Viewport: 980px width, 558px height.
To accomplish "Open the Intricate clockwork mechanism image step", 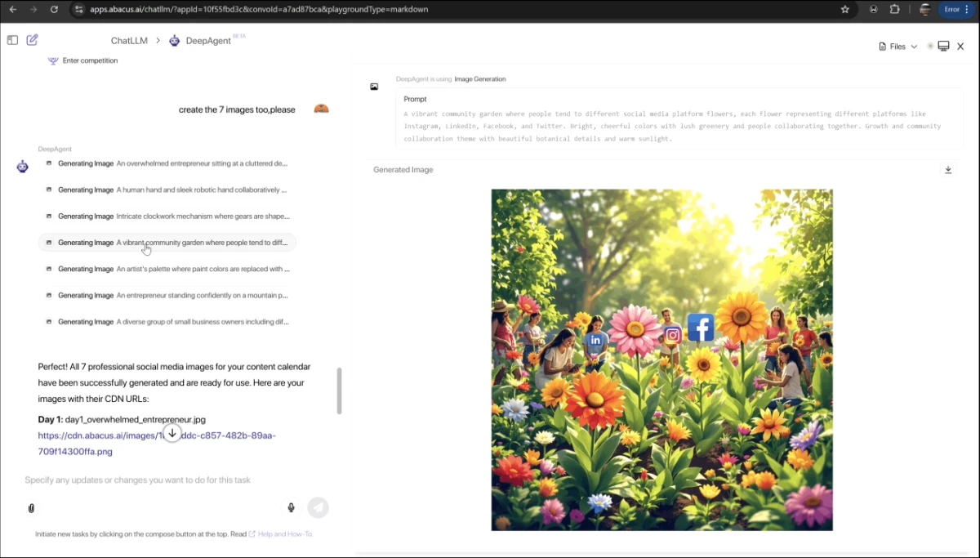I will click(x=167, y=217).
